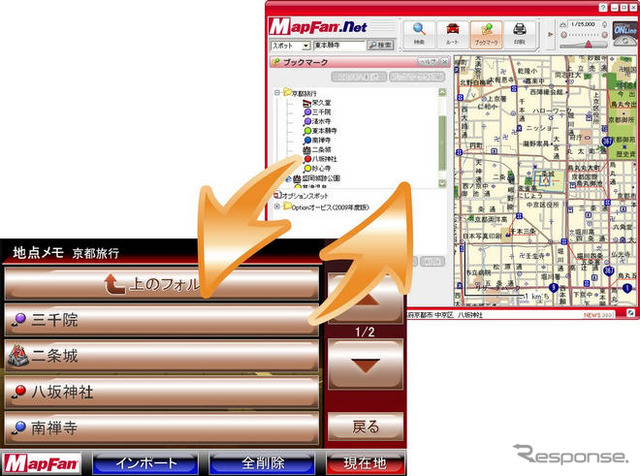Click bookmark tree scrollbar down arrow
This screenshot has width=640, height=476.
coord(442,184)
